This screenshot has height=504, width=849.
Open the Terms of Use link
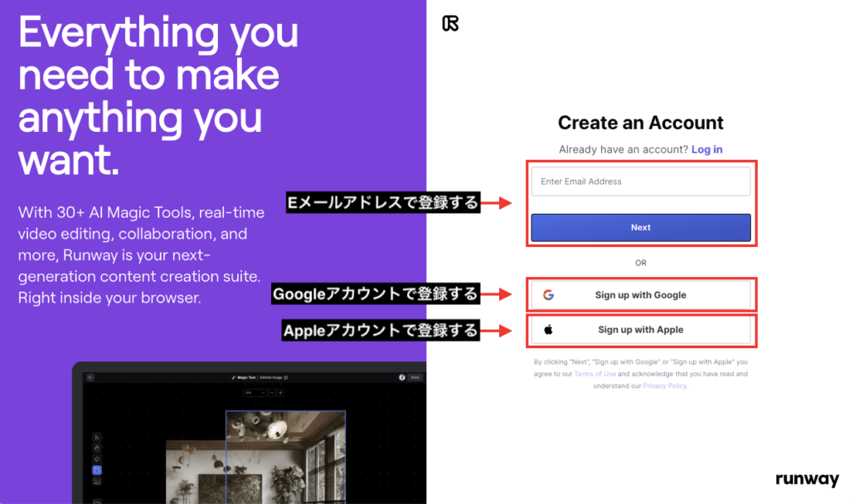[x=595, y=374]
